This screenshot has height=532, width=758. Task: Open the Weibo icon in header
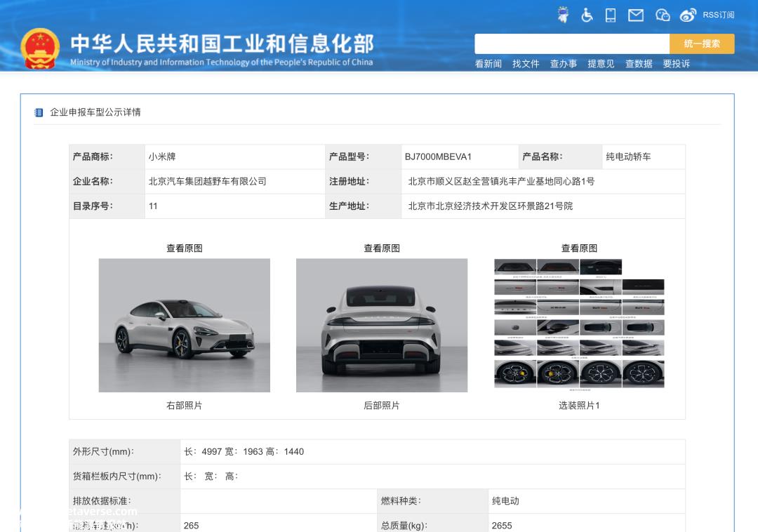tap(687, 15)
